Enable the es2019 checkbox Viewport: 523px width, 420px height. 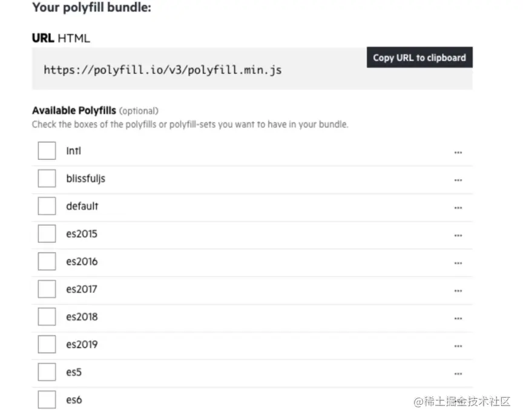tap(47, 344)
